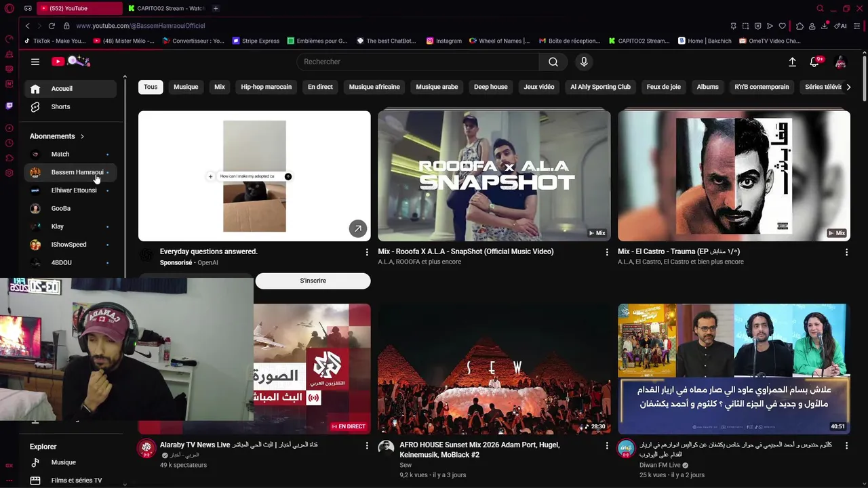Open options menu for AFRO HOUSE Sunset Mix
This screenshot has height=488, width=868.
(607, 446)
